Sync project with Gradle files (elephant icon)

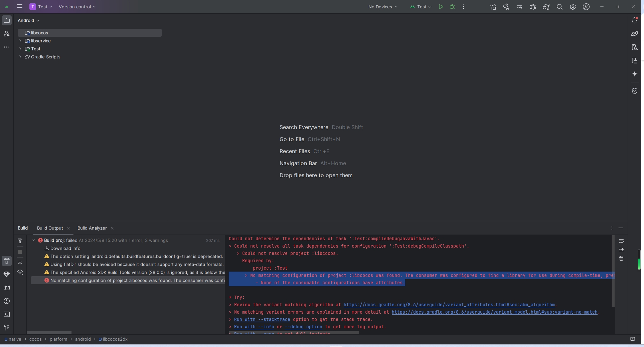546,7
